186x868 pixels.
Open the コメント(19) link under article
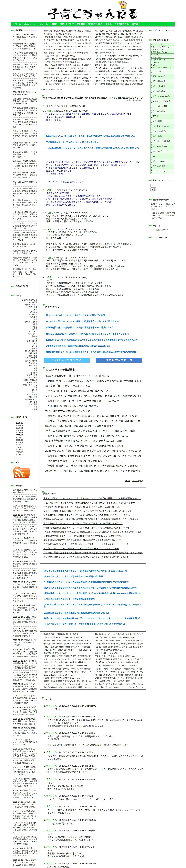coord(137,481)
